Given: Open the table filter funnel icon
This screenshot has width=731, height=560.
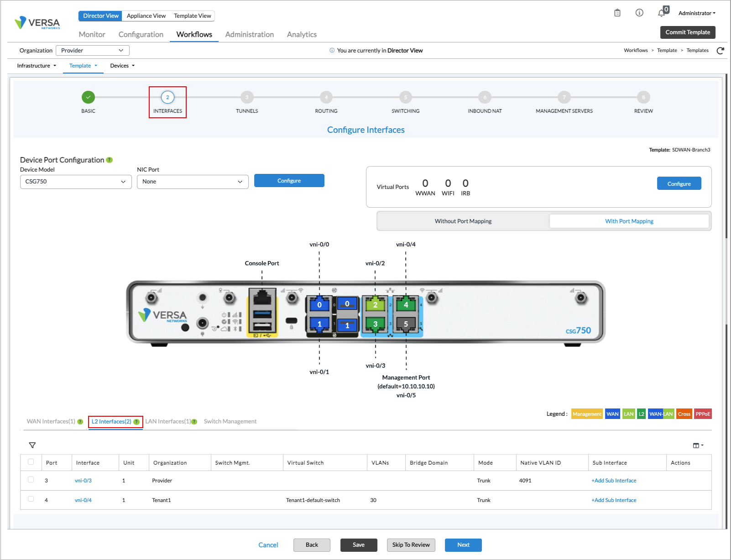Looking at the screenshot, I should (32, 445).
